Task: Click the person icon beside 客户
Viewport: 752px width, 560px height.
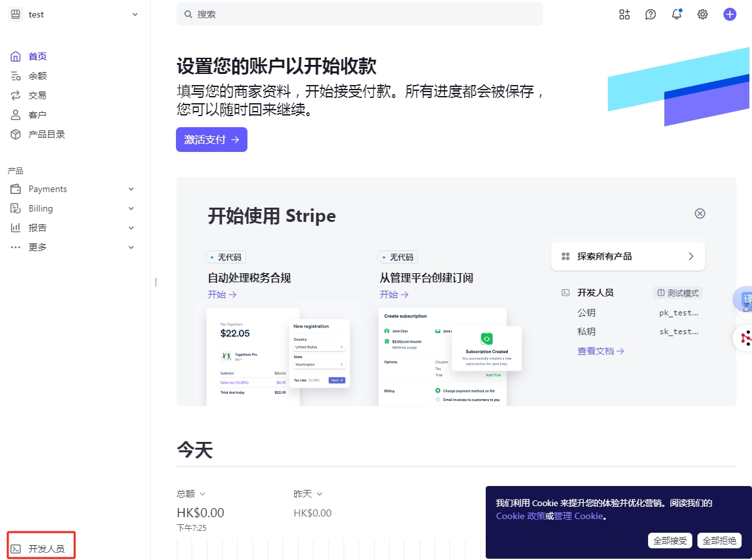Action: point(16,115)
